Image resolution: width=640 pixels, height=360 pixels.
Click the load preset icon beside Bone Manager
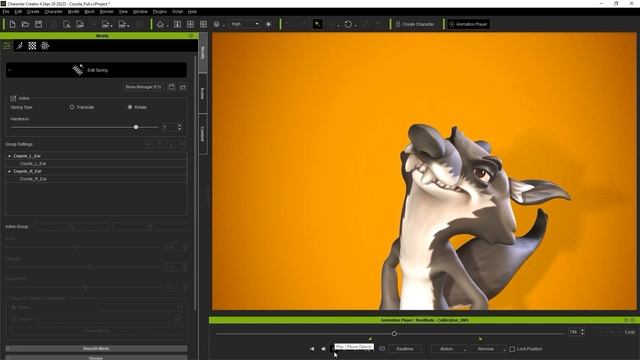pyautogui.click(x=183, y=87)
